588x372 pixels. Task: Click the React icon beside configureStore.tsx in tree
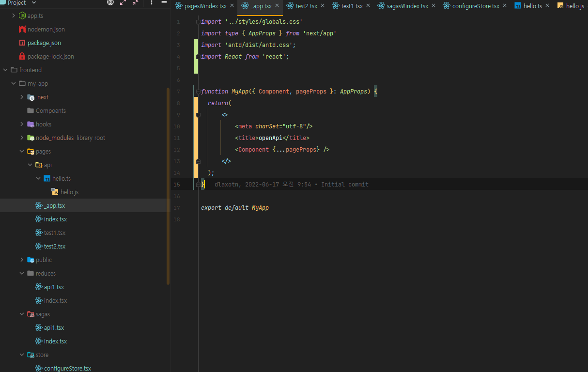click(39, 368)
